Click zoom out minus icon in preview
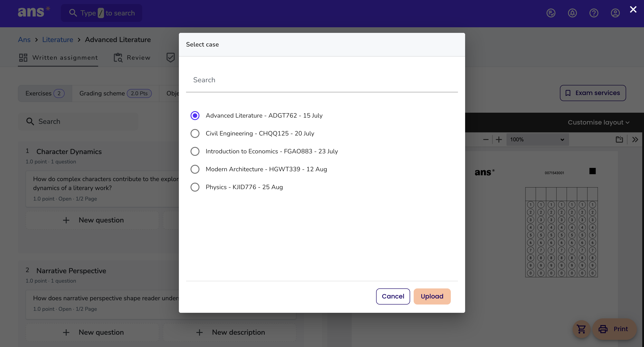The image size is (644, 347). point(486,140)
